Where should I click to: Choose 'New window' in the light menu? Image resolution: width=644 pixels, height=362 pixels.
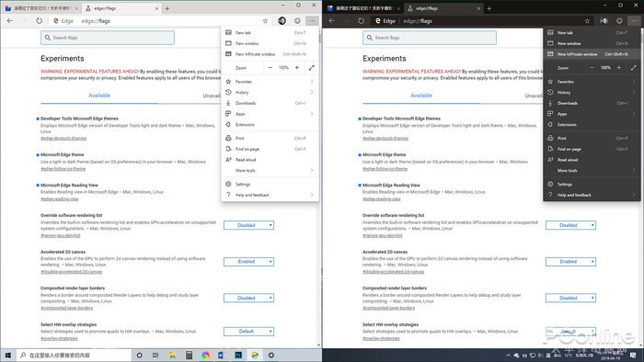[x=270, y=43]
